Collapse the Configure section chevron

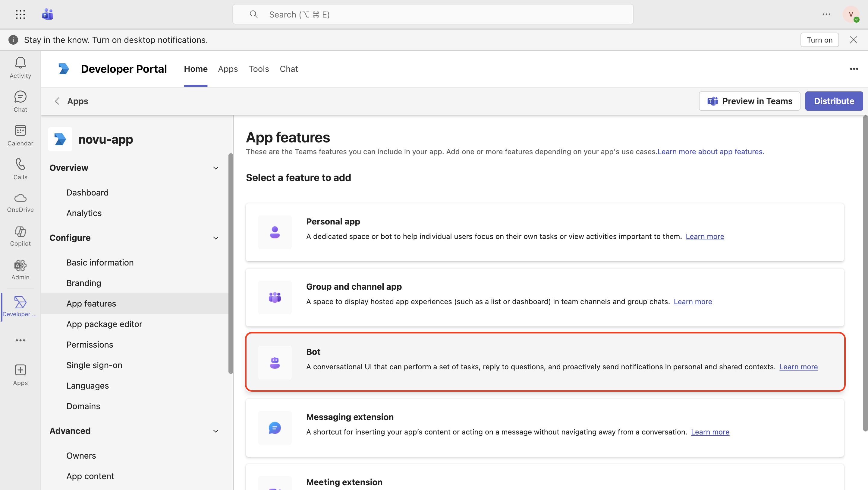[x=216, y=238]
